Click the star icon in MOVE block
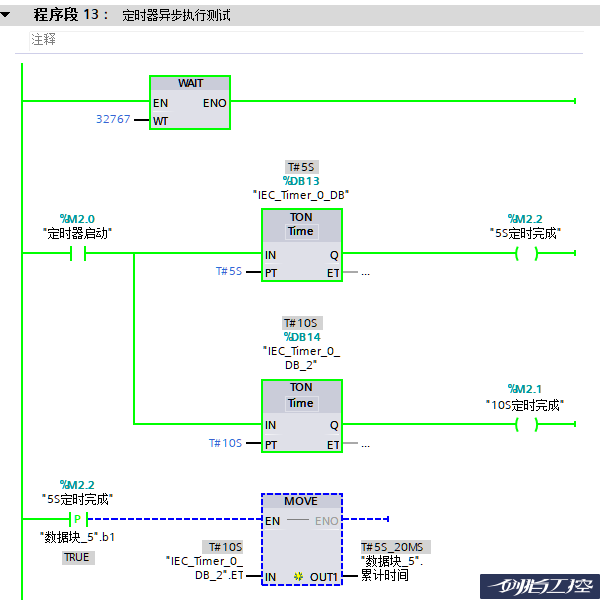The height and width of the screenshot is (600, 600). pyautogui.click(x=298, y=577)
